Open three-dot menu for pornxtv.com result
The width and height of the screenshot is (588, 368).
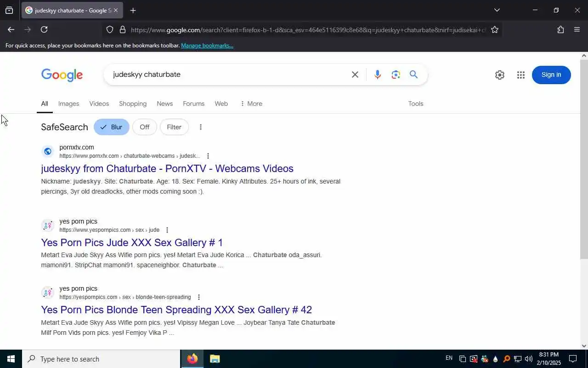(208, 156)
